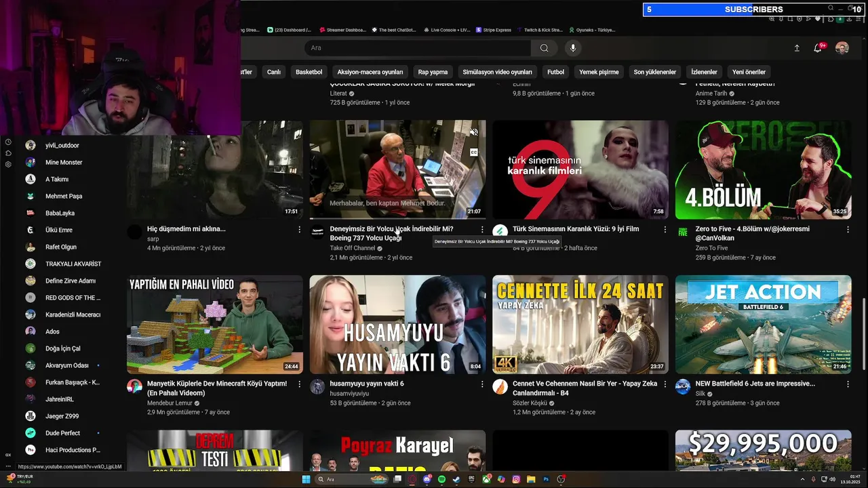Image resolution: width=868 pixels, height=488 pixels.
Task: Select the Yeni öneriler chip
Action: (x=749, y=72)
